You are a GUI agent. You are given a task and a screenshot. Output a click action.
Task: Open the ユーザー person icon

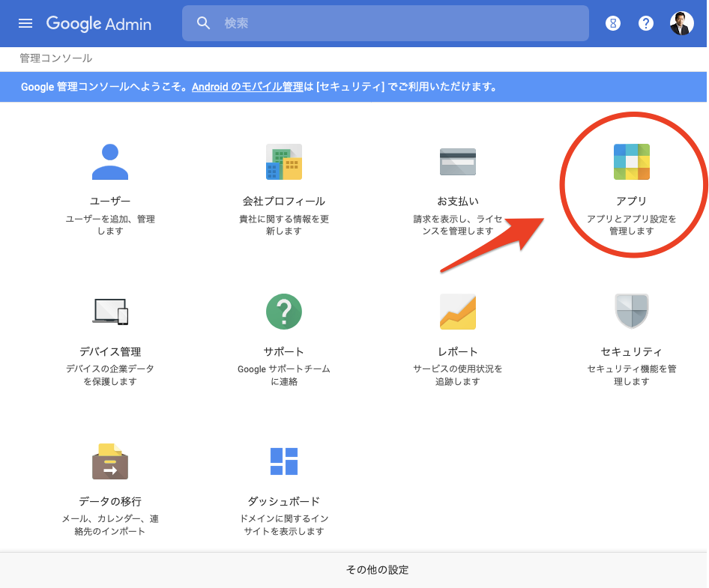(x=110, y=162)
